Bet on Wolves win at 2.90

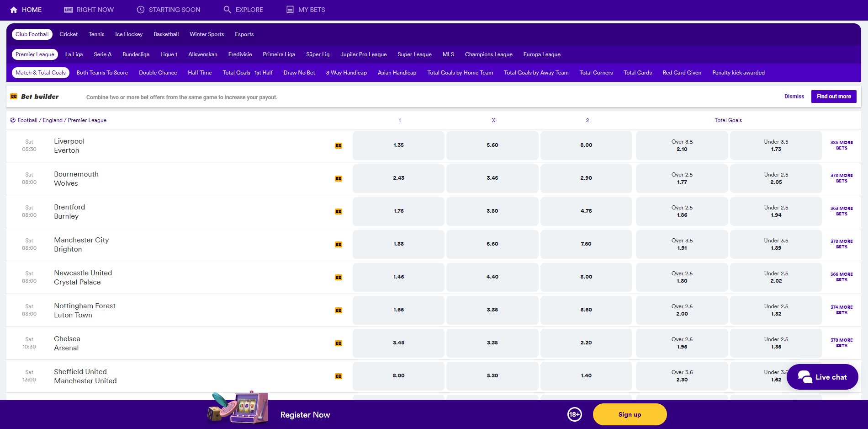(x=586, y=178)
